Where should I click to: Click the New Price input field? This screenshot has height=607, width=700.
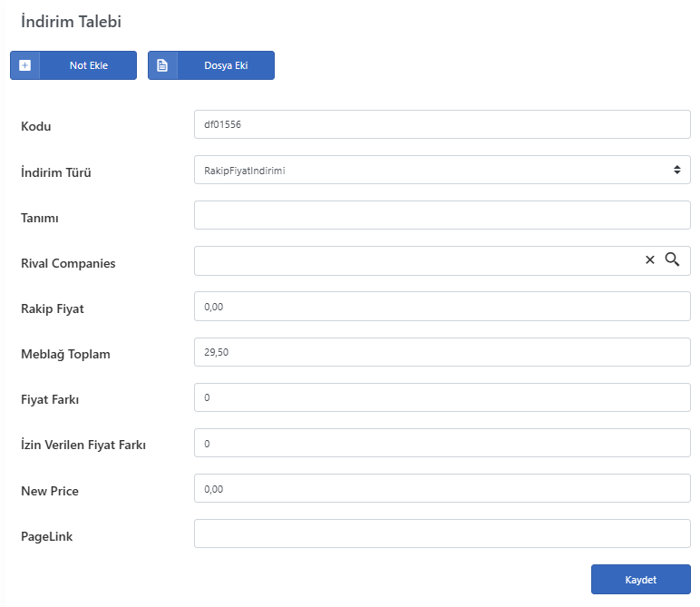442,489
